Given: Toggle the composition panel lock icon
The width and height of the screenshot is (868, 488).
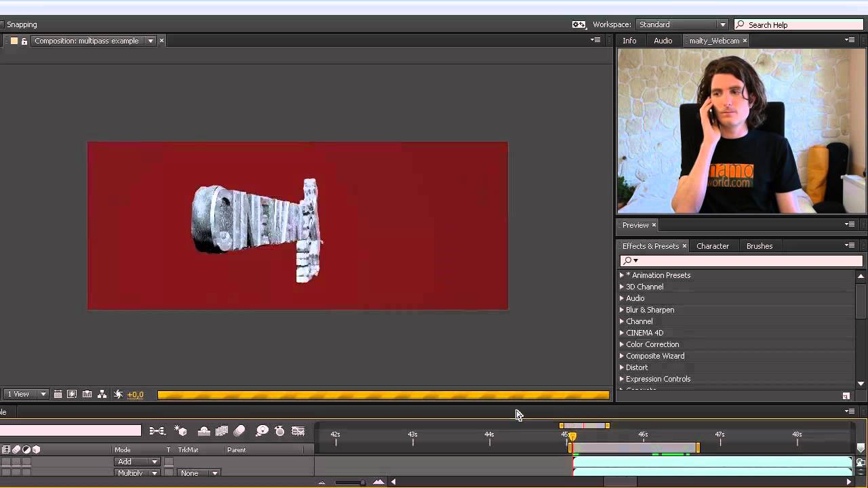Looking at the screenshot, I should pos(24,41).
